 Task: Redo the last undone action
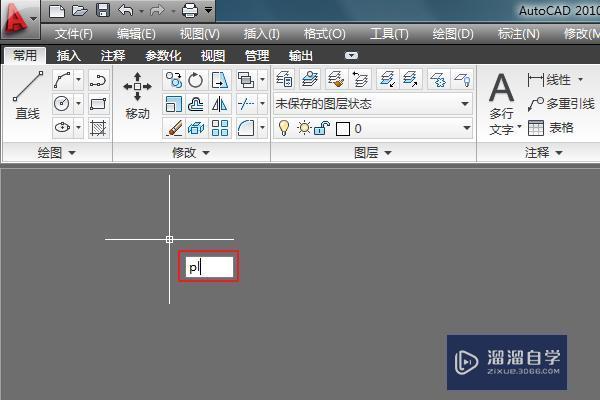157,11
